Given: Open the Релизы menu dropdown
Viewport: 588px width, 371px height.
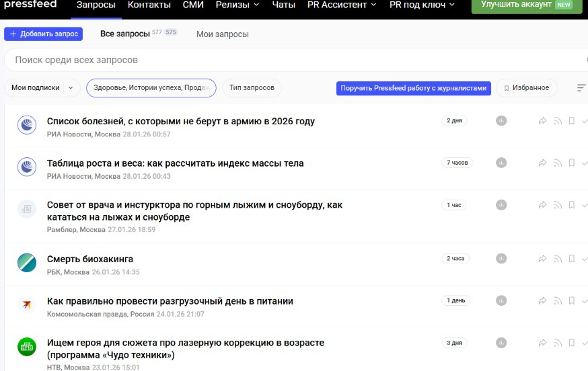Looking at the screenshot, I should click(237, 5).
